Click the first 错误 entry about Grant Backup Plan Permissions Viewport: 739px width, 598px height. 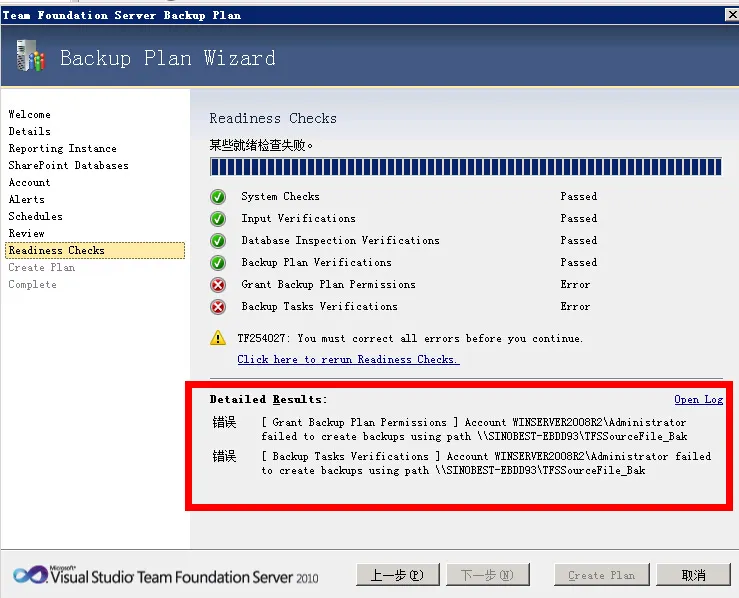[450, 429]
